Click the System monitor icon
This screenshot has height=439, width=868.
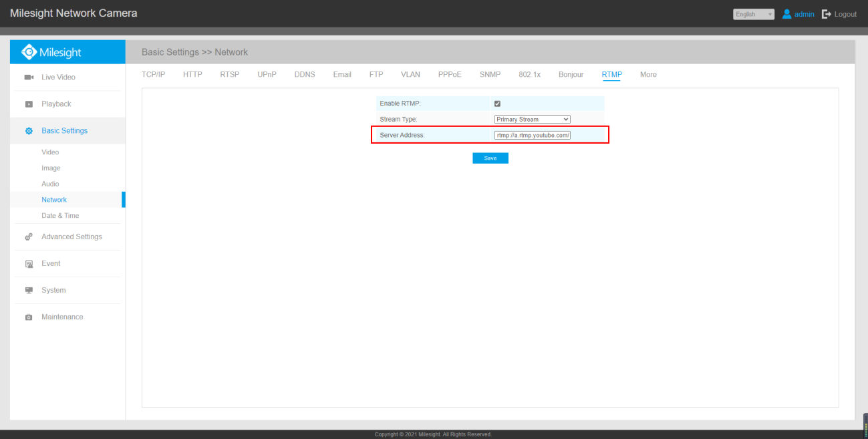tap(29, 291)
